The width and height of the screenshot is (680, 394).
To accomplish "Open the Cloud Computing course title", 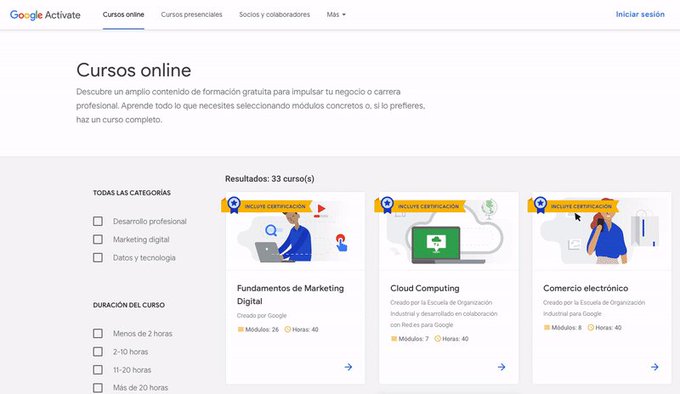I will click(425, 288).
